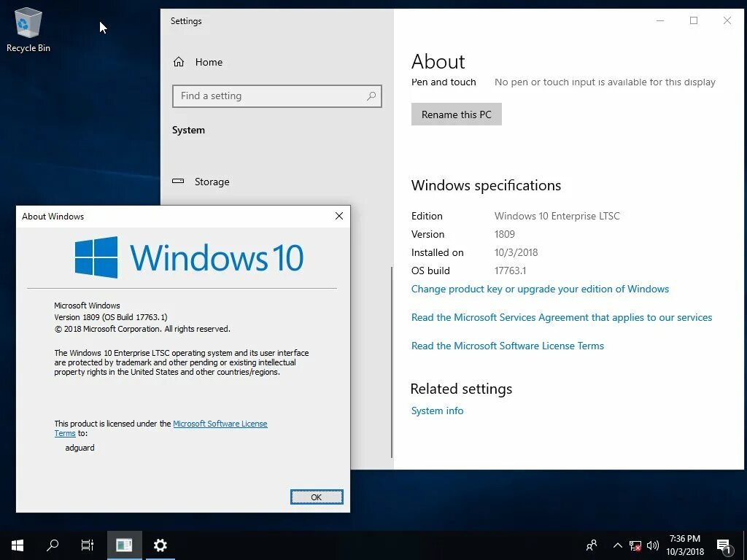The width and height of the screenshot is (747, 560).
Task: Open the Recycle Bin desktop icon
Action: 28,29
